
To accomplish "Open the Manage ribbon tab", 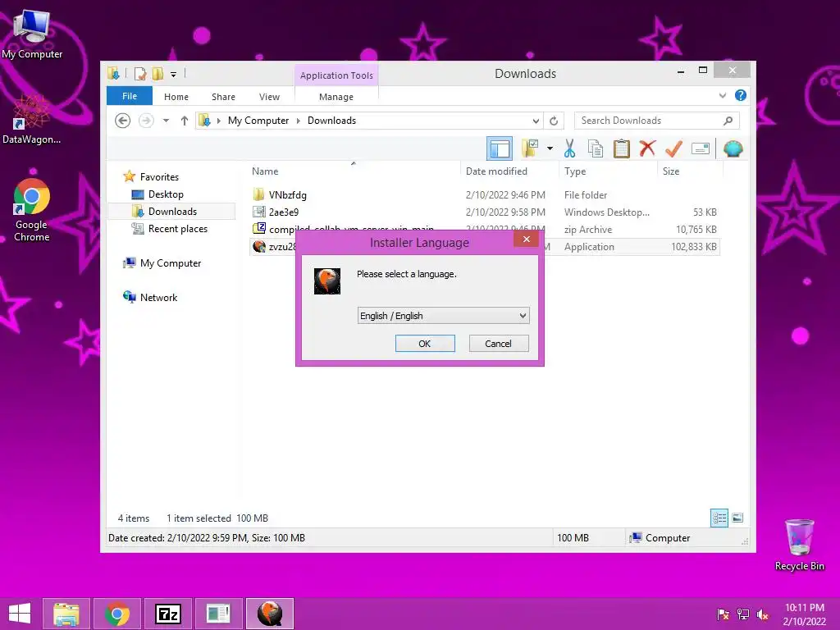I will 336,97.
